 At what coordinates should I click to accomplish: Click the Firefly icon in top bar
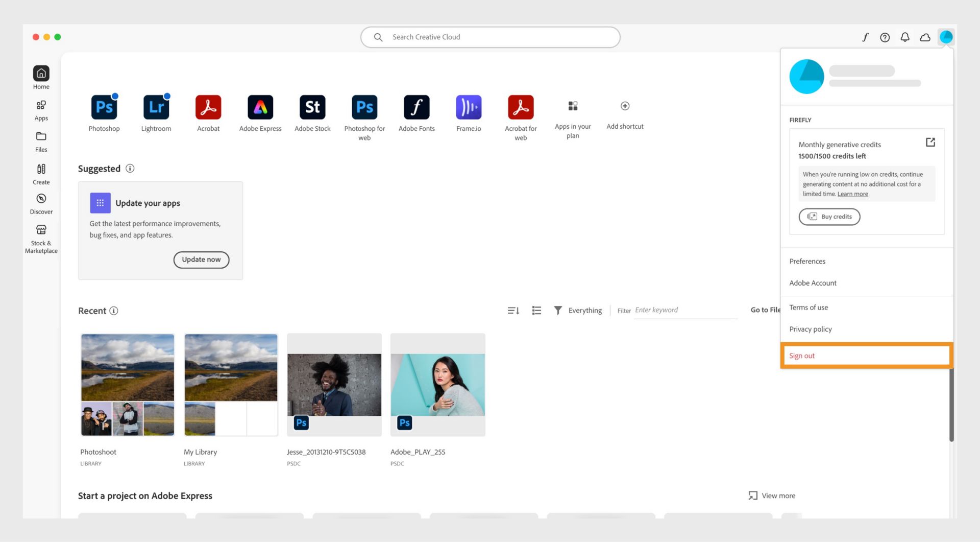tap(865, 37)
